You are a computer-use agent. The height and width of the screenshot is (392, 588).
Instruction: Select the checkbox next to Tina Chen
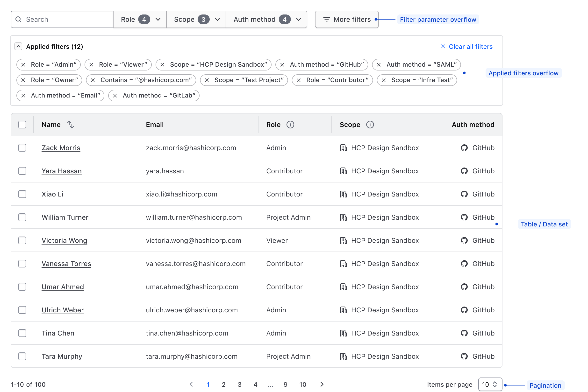click(22, 333)
